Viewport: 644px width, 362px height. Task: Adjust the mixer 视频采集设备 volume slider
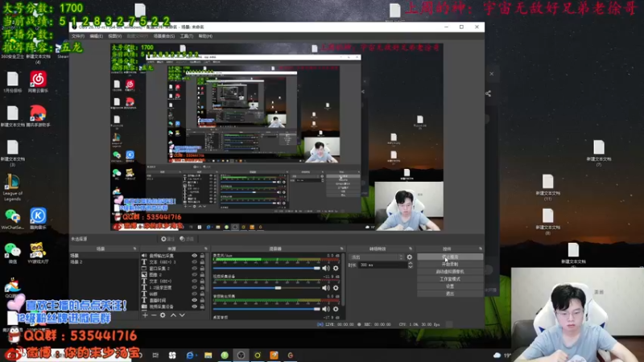click(266, 288)
